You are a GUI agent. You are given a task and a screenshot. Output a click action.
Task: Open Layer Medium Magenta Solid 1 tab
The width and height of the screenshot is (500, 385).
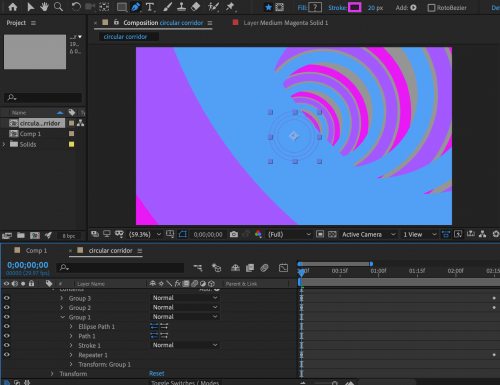point(285,23)
